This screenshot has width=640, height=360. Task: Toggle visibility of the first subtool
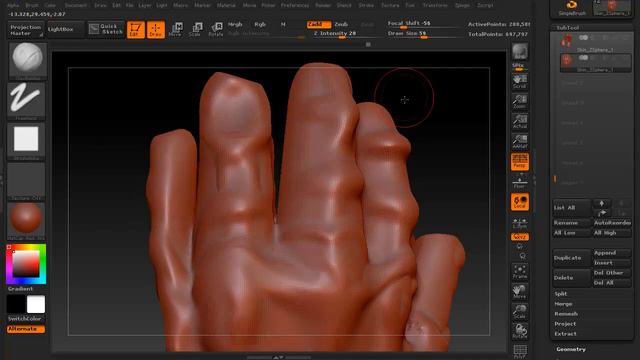[x=584, y=38]
